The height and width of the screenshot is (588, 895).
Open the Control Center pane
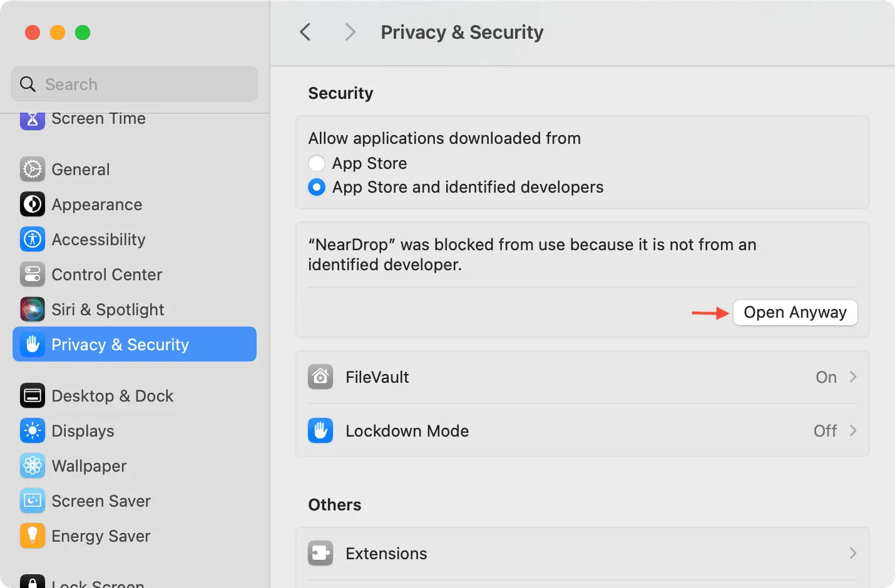(x=135, y=274)
